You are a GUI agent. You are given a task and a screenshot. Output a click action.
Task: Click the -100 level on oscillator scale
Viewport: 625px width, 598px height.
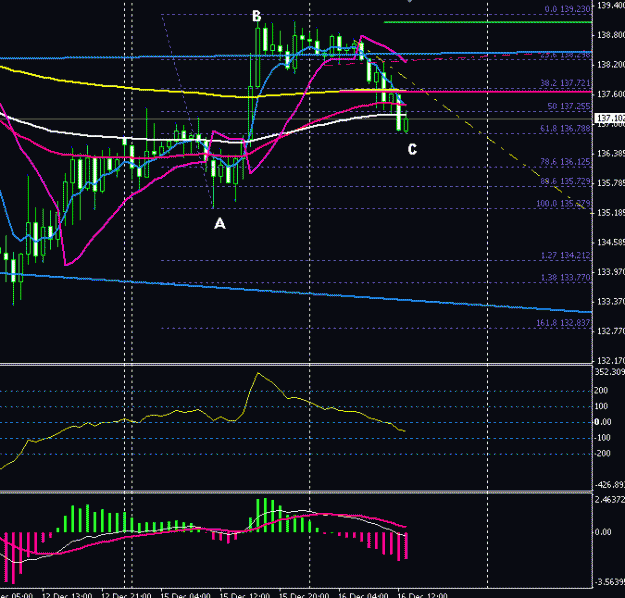pos(602,438)
